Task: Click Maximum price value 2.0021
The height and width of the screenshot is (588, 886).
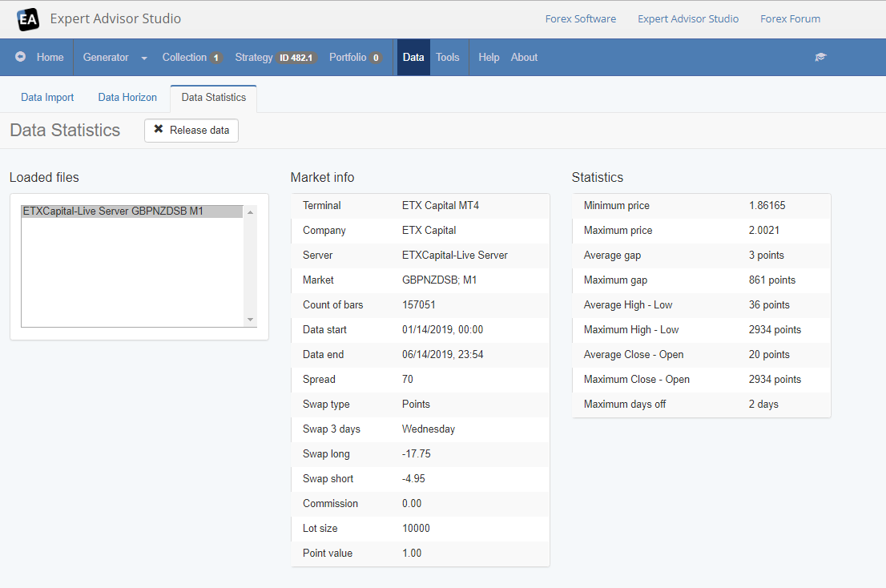Action: point(764,231)
